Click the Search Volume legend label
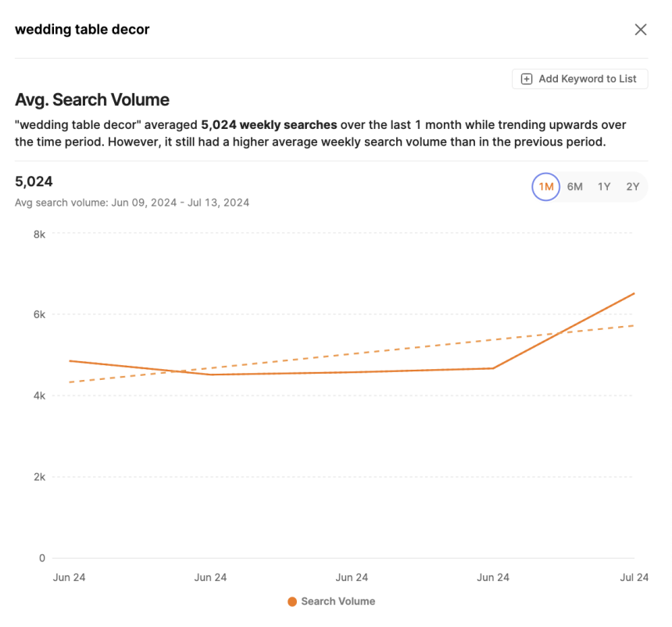Image resolution: width=672 pixels, height=627 pixels. coord(338,601)
